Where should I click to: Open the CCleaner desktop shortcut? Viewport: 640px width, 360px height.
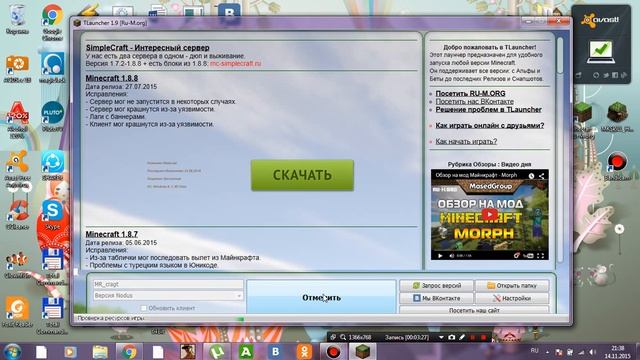coord(17,213)
